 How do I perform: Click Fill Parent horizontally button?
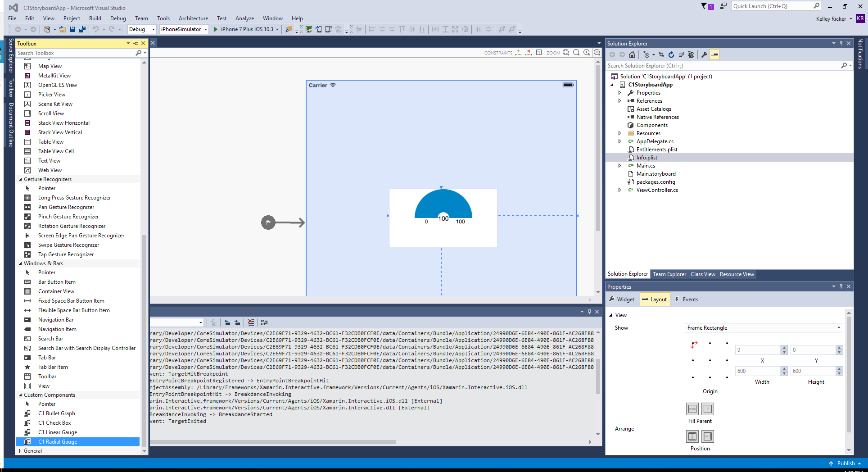[692, 409]
